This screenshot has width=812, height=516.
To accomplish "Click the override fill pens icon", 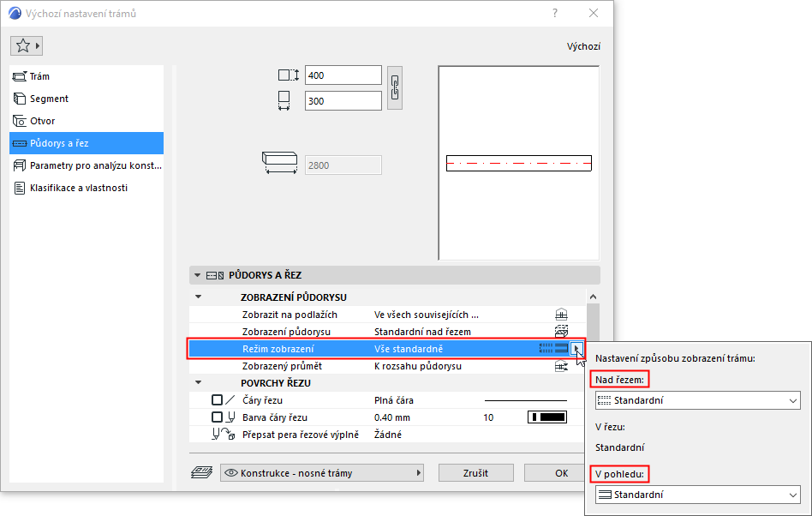I will tap(224, 435).
